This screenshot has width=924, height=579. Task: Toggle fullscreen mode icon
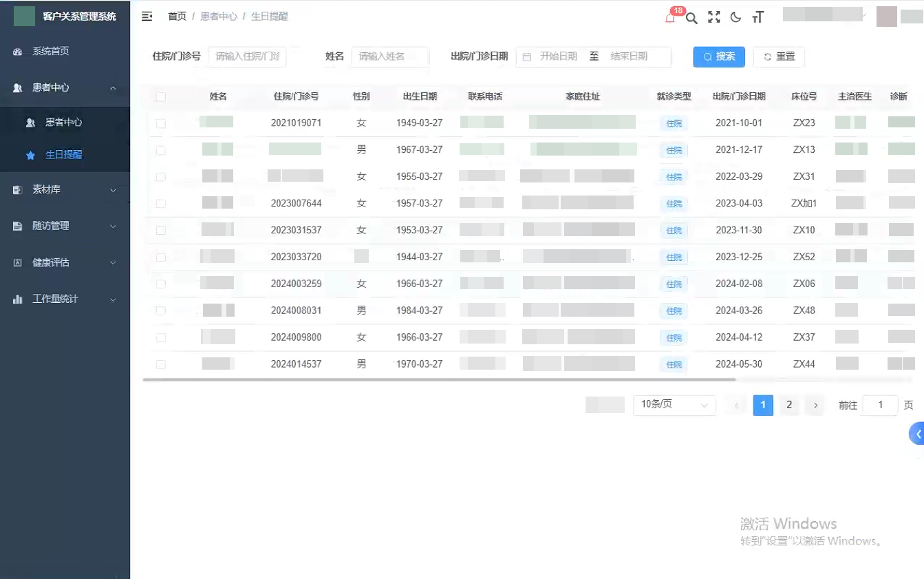tap(713, 17)
